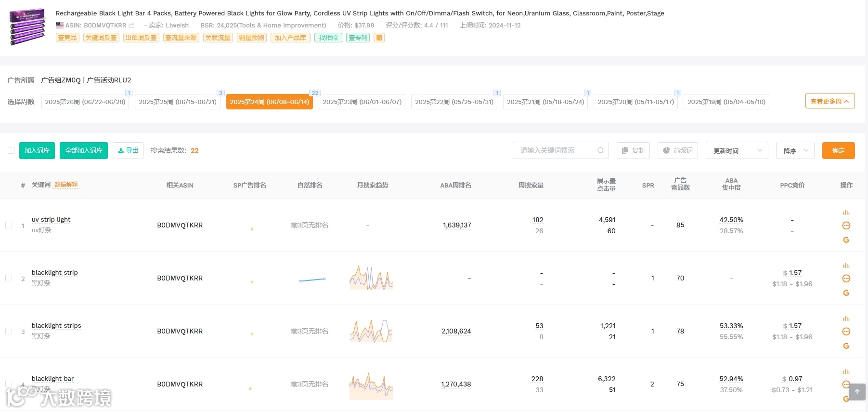This screenshot has width=868, height=412.
Task: Open more options for uv strip light row
Action: pos(846,226)
